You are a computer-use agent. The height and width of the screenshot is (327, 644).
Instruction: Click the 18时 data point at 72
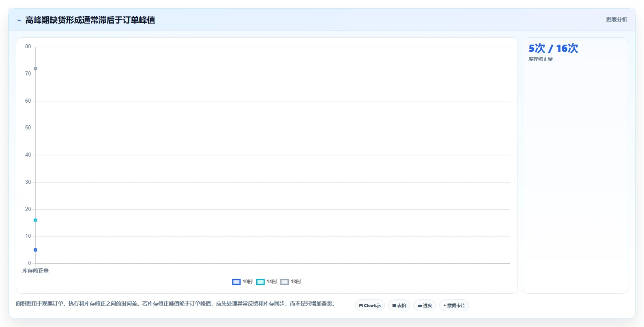point(35,69)
